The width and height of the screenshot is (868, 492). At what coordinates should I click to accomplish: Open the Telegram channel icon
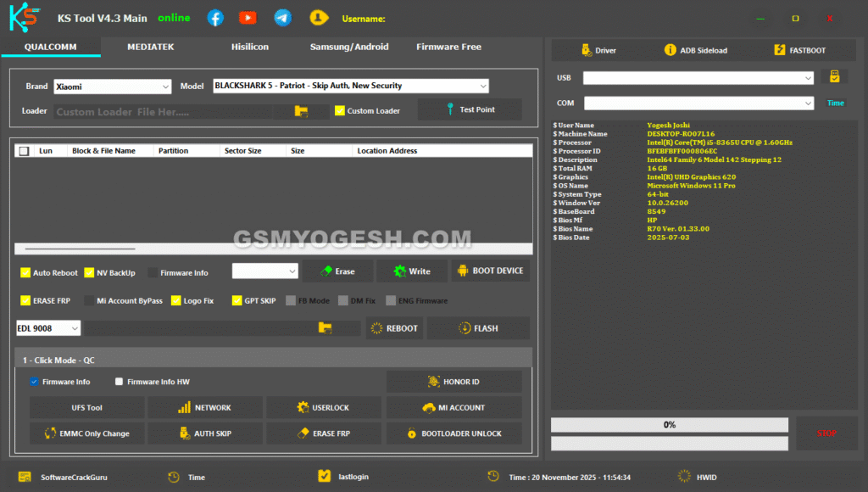pyautogui.click(x=282, y=17)
